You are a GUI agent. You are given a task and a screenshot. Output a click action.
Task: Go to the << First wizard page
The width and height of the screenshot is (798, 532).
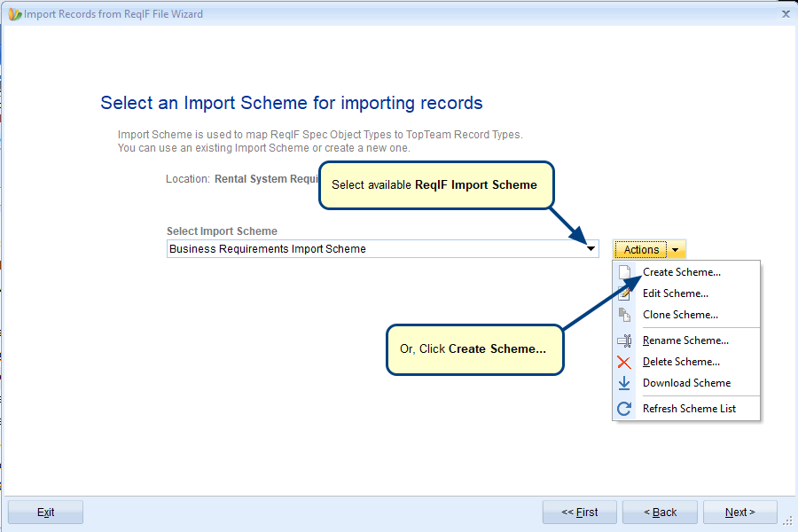580,512
